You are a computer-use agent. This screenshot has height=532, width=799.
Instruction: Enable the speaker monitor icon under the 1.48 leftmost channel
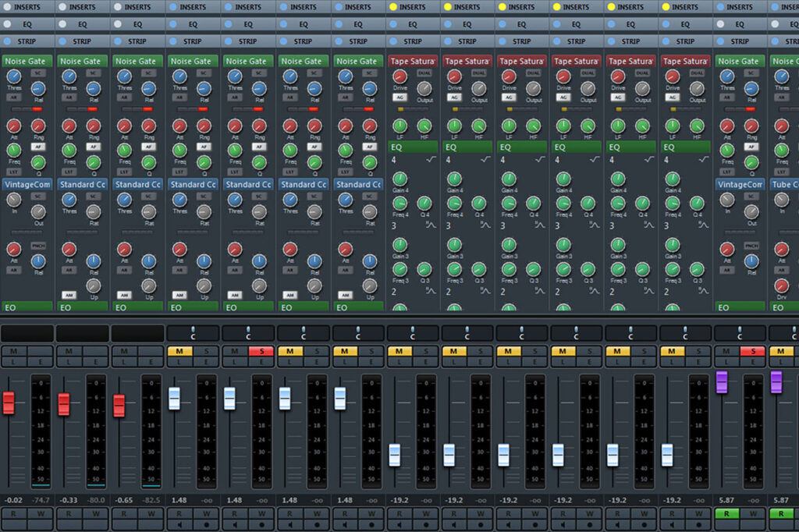point(179,525)
